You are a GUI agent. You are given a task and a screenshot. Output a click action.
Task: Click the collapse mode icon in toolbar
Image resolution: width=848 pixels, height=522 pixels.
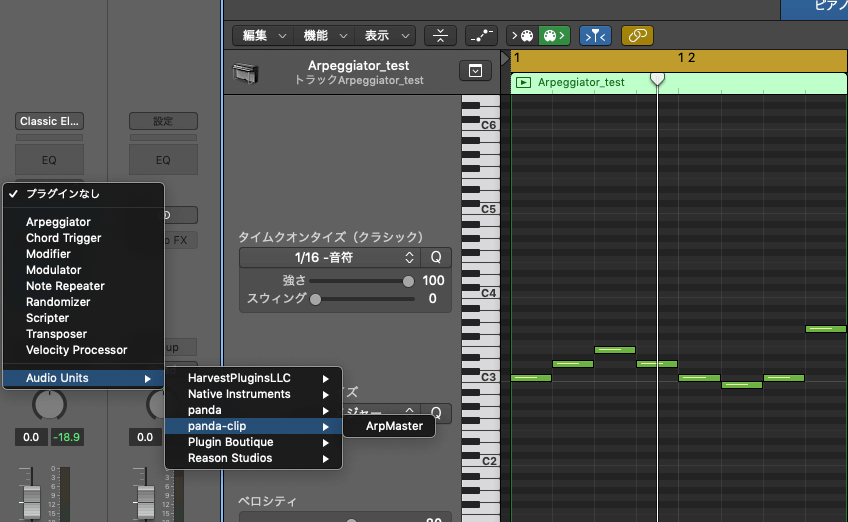tap(440, 36)
